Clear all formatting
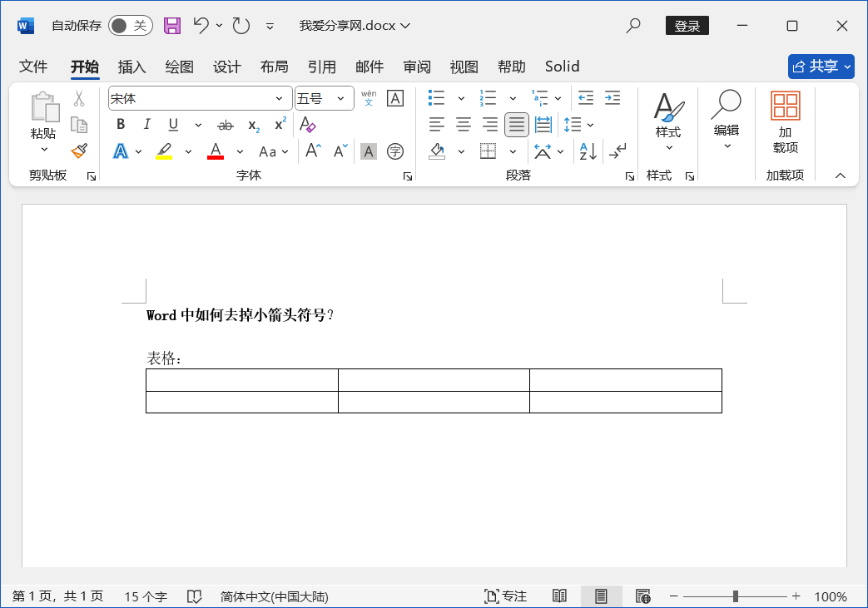The image size is (868, 608). click(x=307, y=125)
